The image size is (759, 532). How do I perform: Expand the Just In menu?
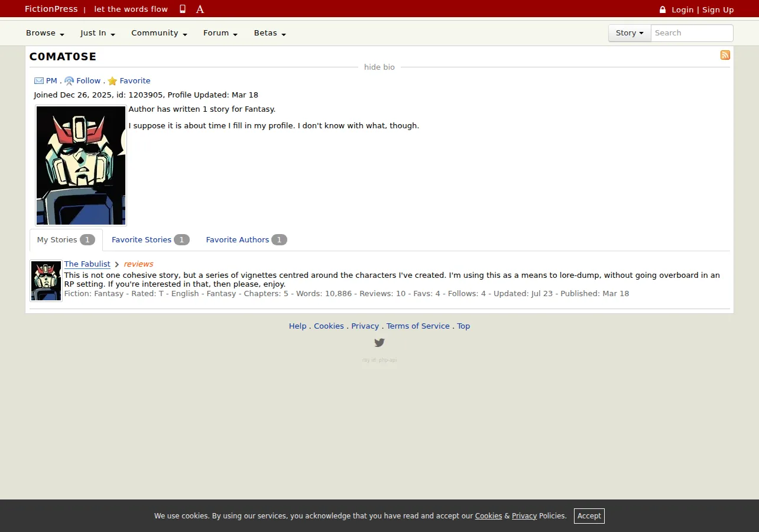point(98,33)
